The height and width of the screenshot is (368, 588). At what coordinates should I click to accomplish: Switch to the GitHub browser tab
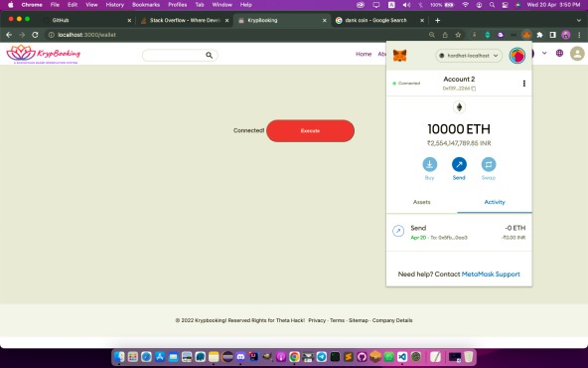click(86, 20)
